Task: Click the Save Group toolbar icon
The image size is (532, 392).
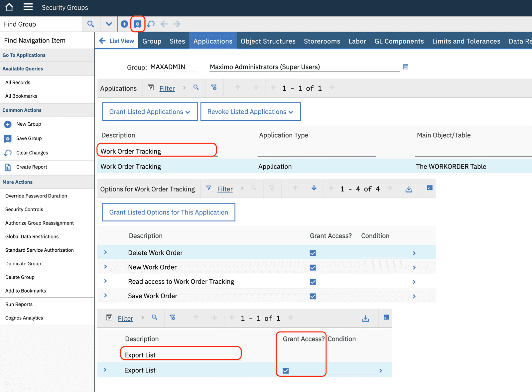Action: [137, 24]
